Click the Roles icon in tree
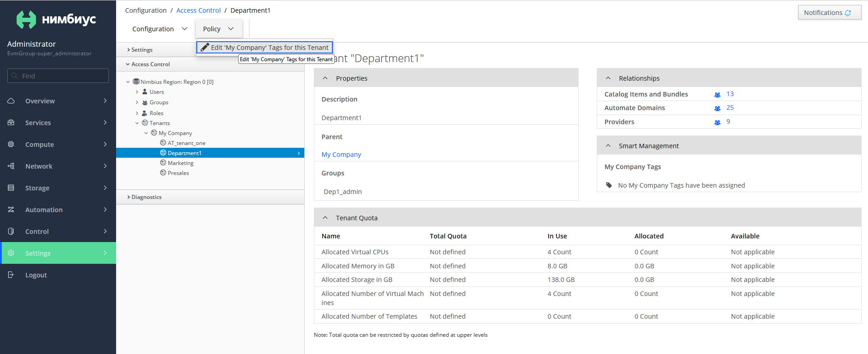The height and width of the screenshot is (354, 868). [145, 113]
